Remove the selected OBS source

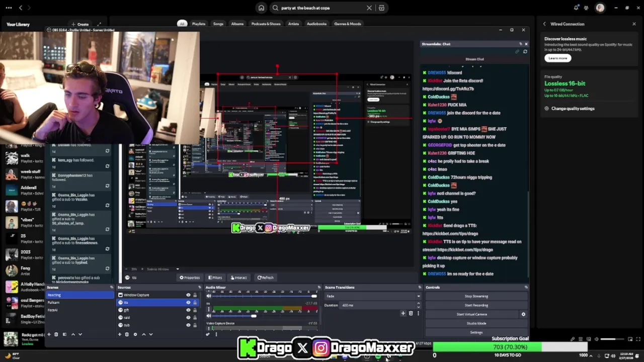tap(127, 334)
